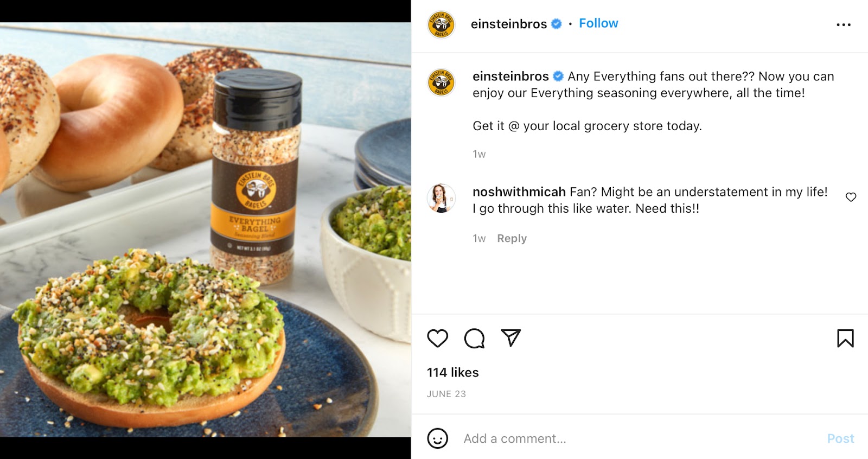Follow the einsteinbros account
The height and width of the screenshot is (459, 868).
tap(598, 23)
